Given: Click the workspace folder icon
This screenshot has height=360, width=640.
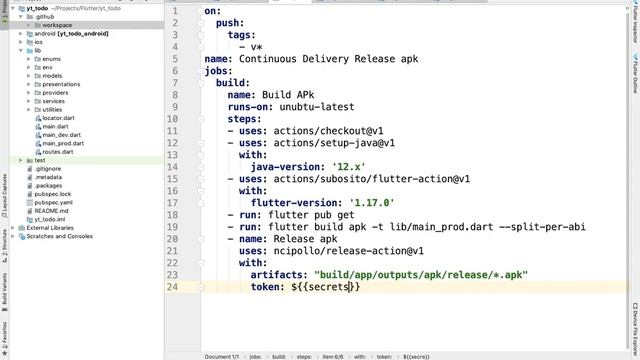Looking at the screenshot, I should [38, 25].
